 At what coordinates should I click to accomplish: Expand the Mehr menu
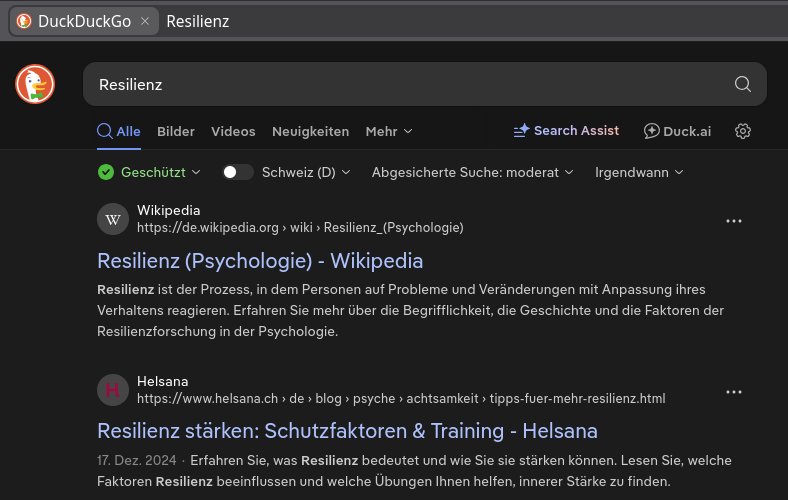point(389,131)
